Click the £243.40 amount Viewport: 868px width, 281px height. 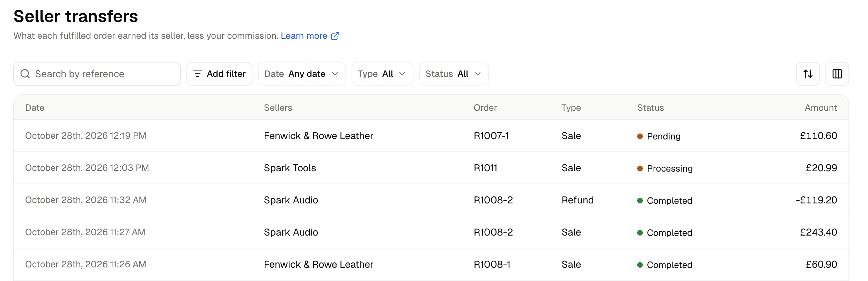(818, 232)
